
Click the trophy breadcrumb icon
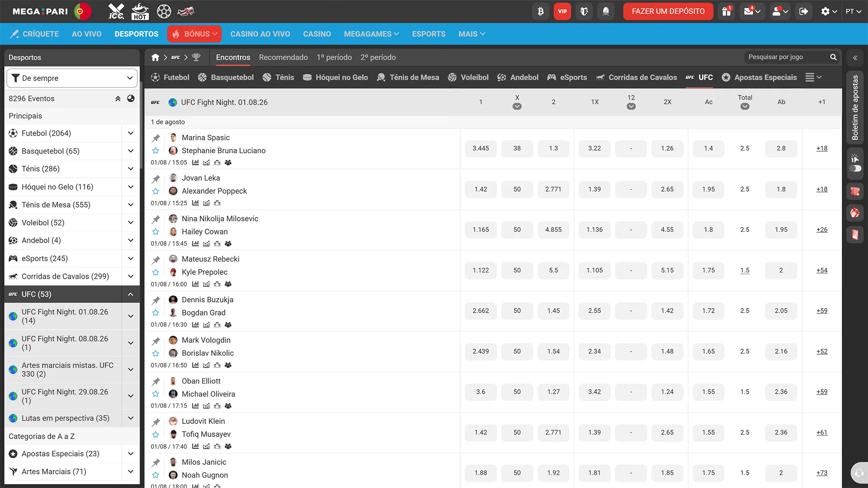196,57
